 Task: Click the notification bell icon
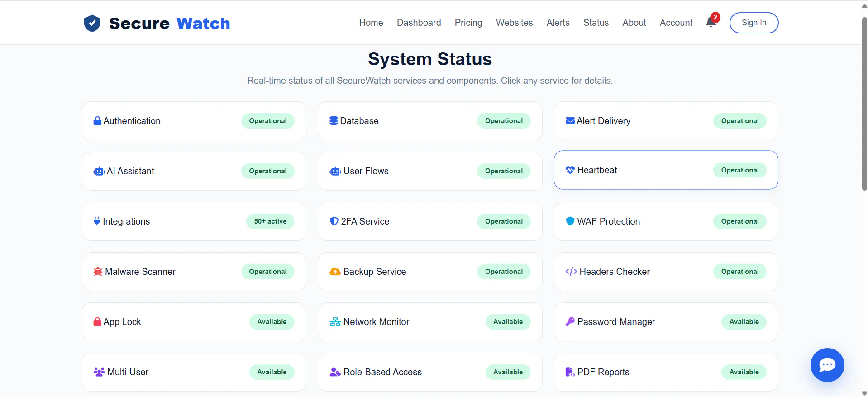tap(711, 23)
